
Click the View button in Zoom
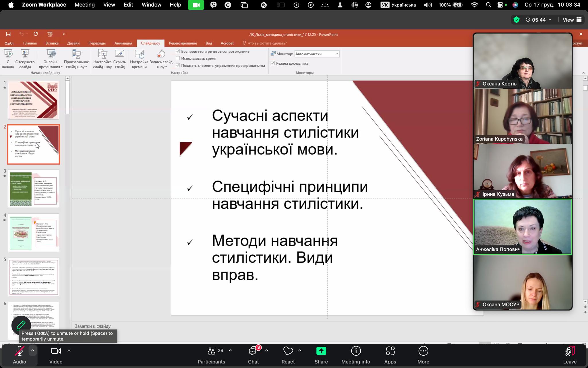(572, 20)
